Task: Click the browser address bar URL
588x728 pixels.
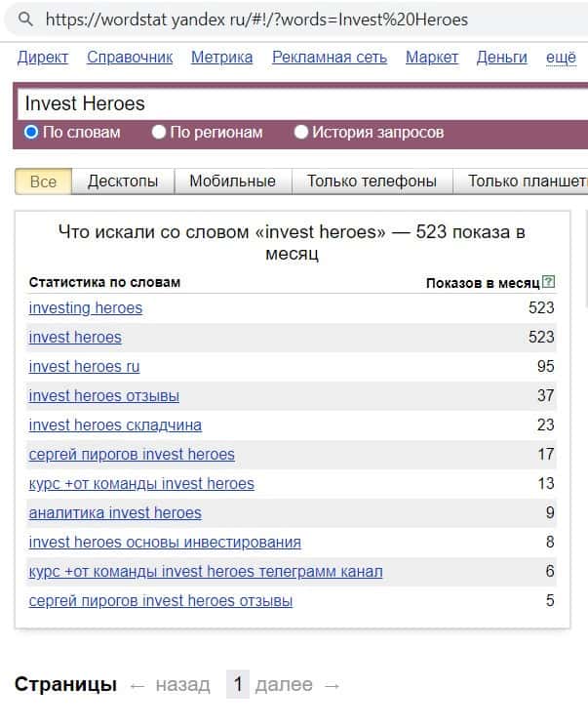Action: pos(256,20)
